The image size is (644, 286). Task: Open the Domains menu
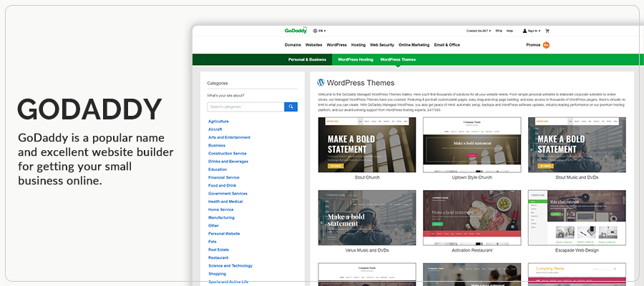pyautogui.click(x=293, y=45)
